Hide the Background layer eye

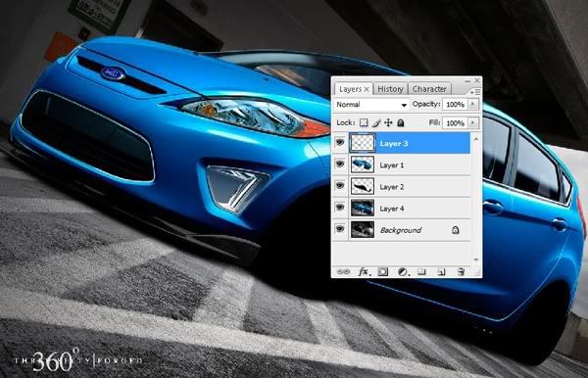point(340,229)
